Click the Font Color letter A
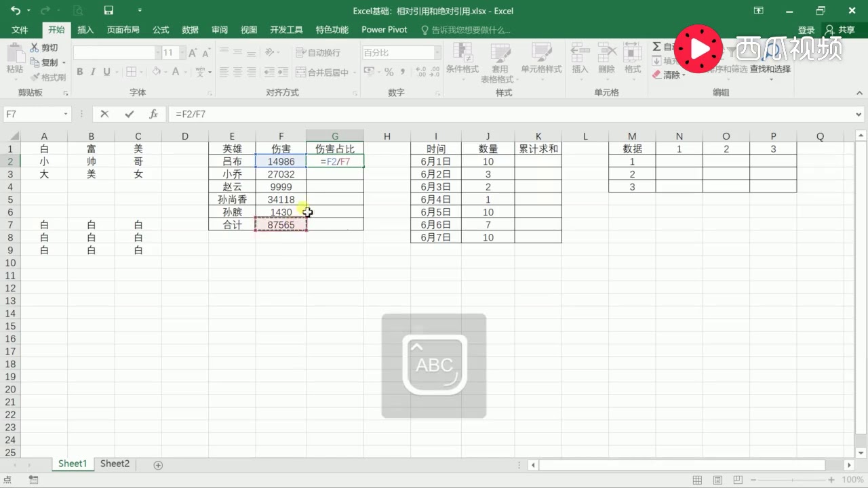 [176, 72]
